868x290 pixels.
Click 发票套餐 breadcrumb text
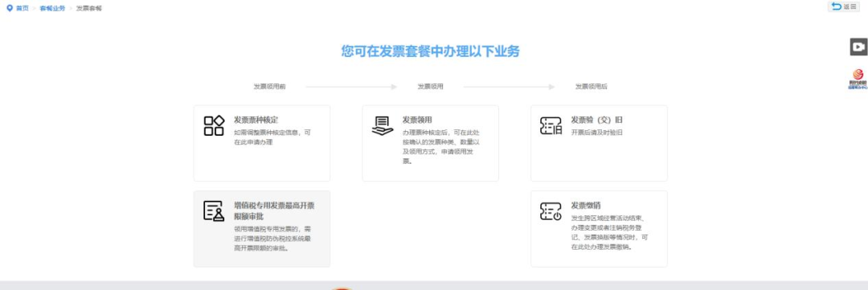89,8
